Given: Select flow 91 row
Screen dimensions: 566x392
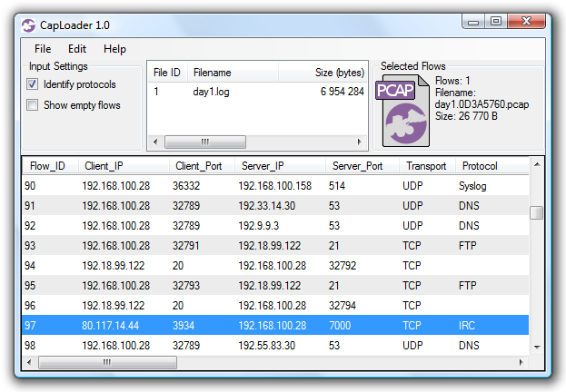Looking at the screenshot, I should 275,206.
